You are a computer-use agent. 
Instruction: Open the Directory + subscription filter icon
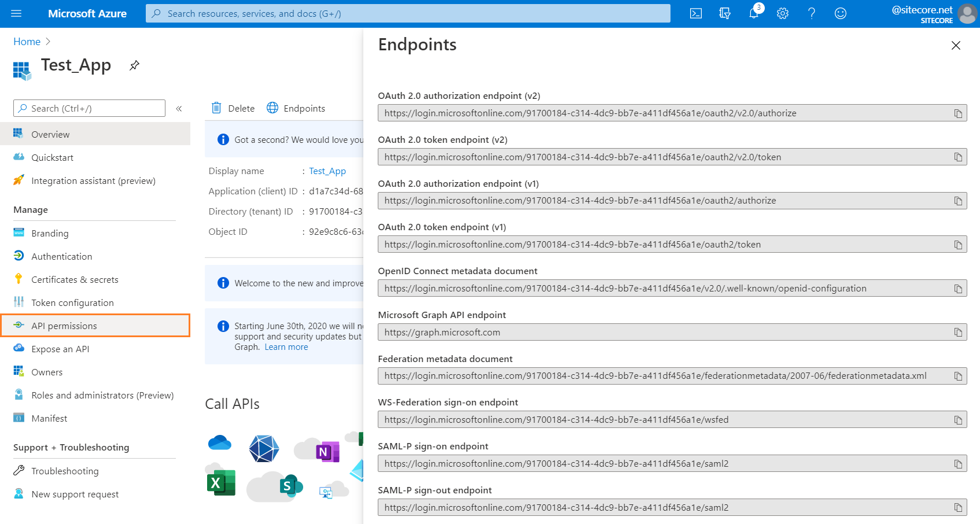click(x=725, y=13)
